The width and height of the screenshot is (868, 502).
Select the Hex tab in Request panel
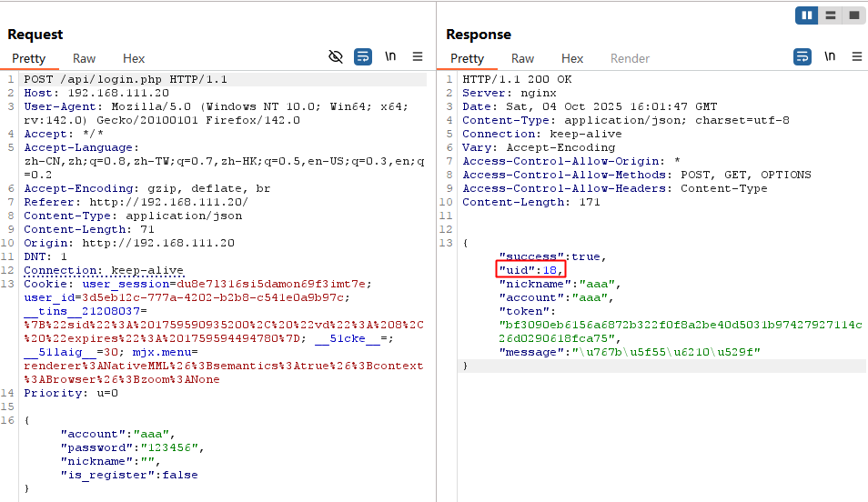point(134,58)
